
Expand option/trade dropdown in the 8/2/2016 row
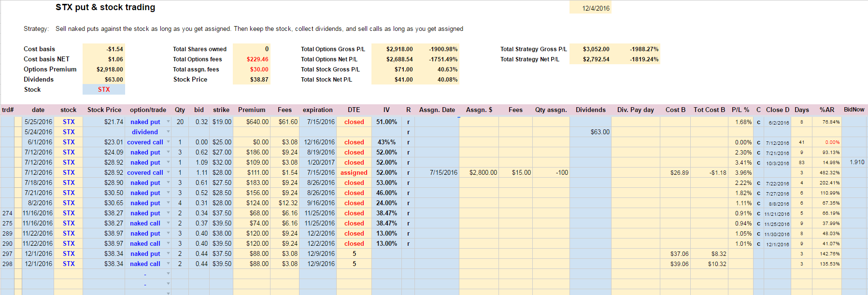(x=168, y=203)
